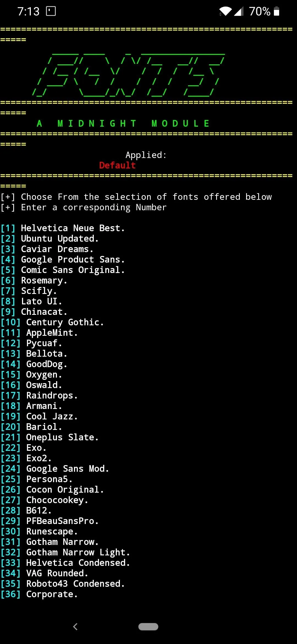Tap the red Default applied label
Screen dimensions: 297x644
117,165
